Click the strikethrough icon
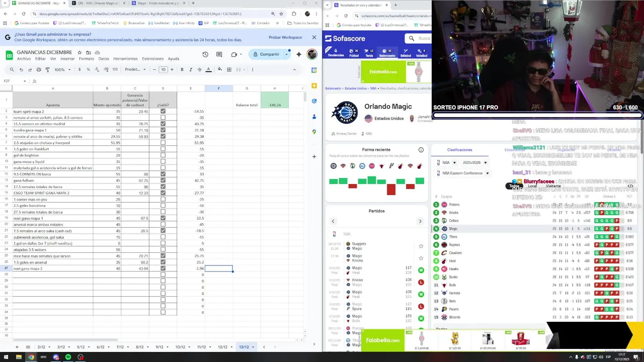This screenshot has height=362, width=644. click(x=199, y=69)
